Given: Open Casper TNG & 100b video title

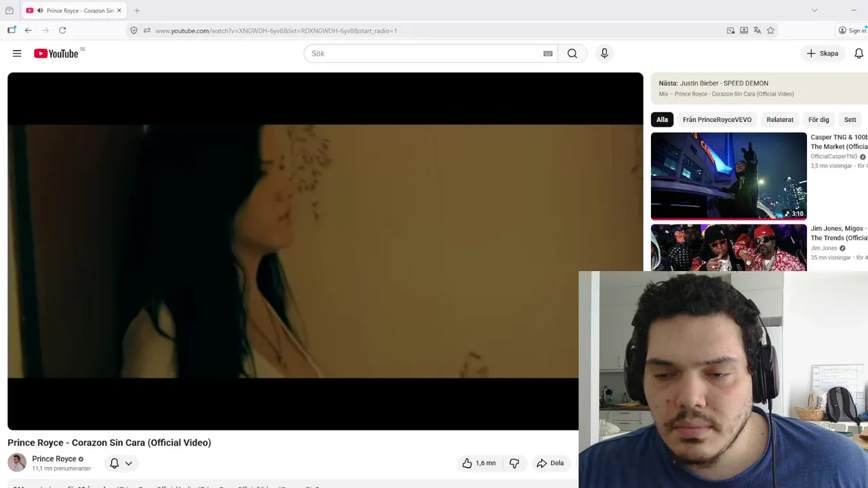Looking at the screenshot, I should pos(839,142).
